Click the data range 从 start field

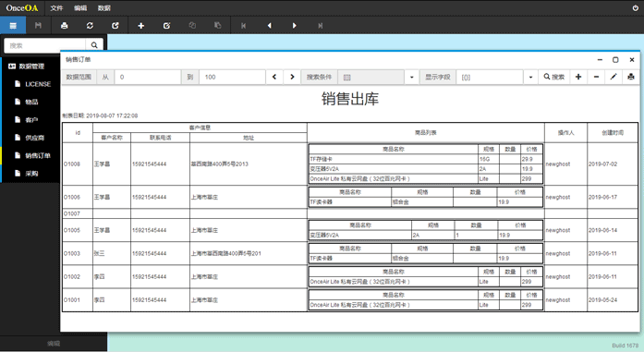(x=148, y=77)
